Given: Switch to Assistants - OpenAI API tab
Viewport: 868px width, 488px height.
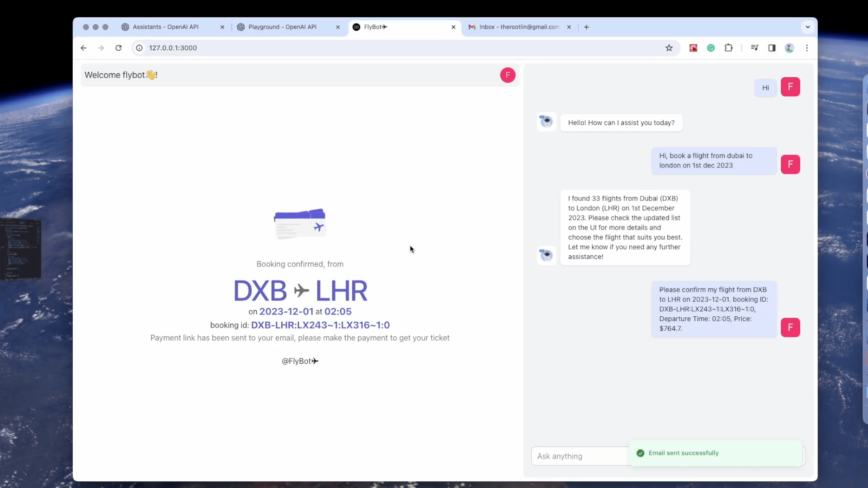Looking at the screenshot, I should (x=165, y=27).
